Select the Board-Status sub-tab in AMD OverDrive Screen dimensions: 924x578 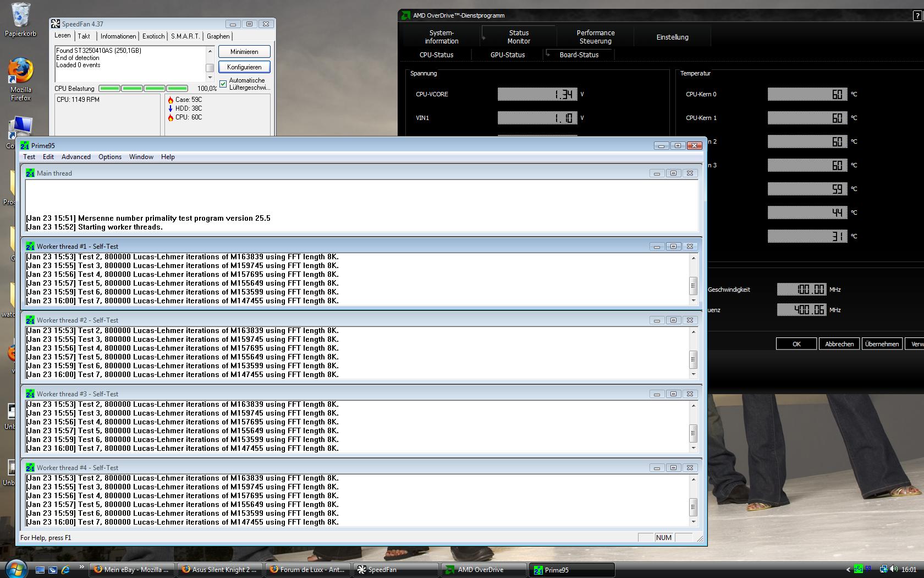pyautogui.click(x=579, y=54)
